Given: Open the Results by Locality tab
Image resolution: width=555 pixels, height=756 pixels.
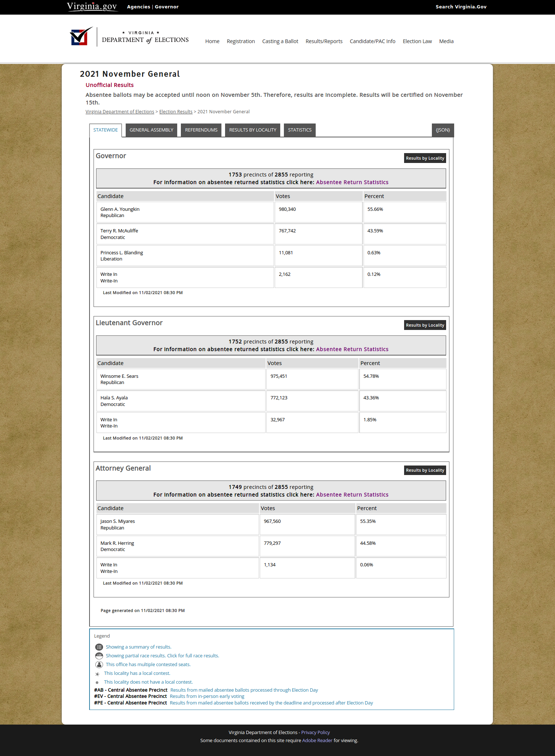Looking at the screenshot, I should (252, 130).
